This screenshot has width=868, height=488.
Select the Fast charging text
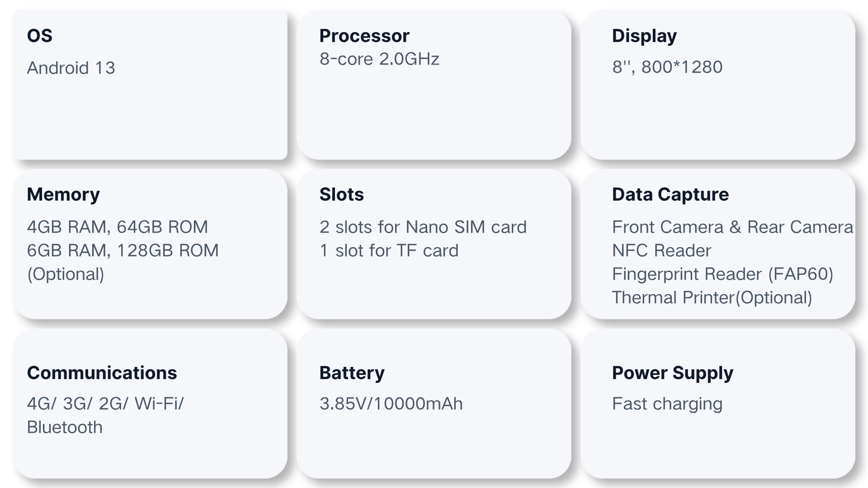(x=667, y=404)
